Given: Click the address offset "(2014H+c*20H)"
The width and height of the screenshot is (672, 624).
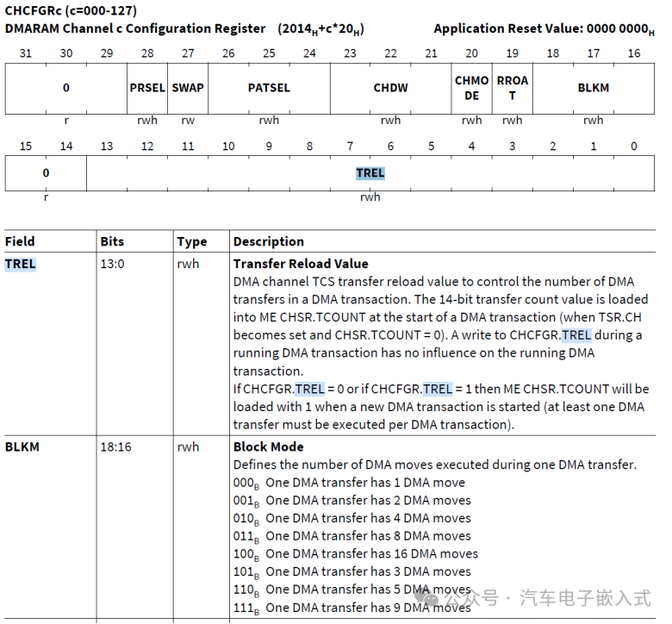Looking at the screenshot, I should tap(321, 29).
